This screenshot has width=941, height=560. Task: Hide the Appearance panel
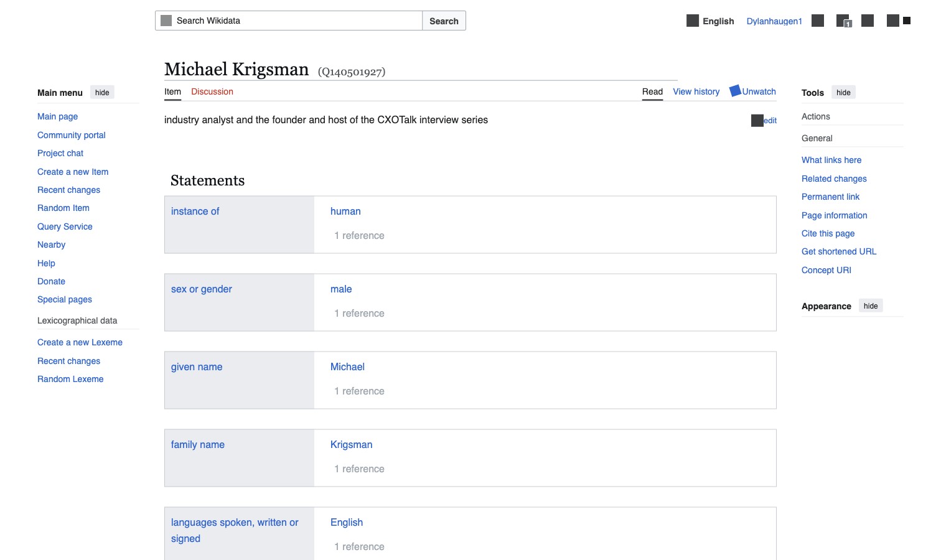click(871, 306)
